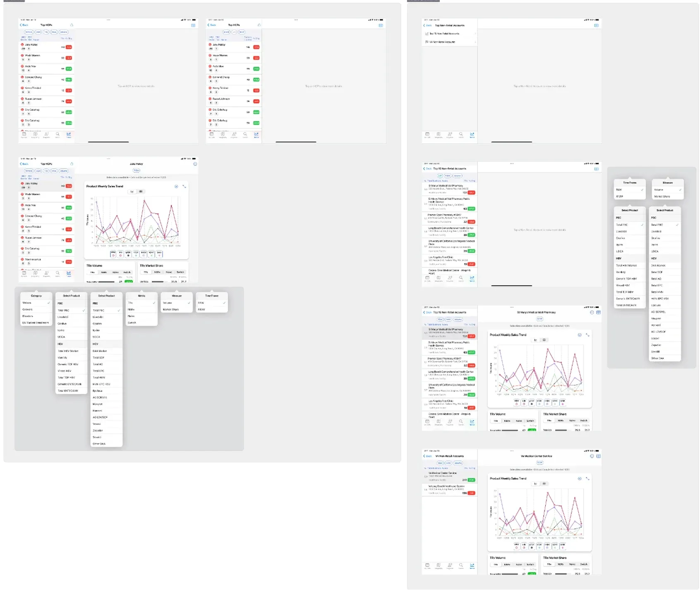Open chart options circle on Jake Haley chart

176,186
